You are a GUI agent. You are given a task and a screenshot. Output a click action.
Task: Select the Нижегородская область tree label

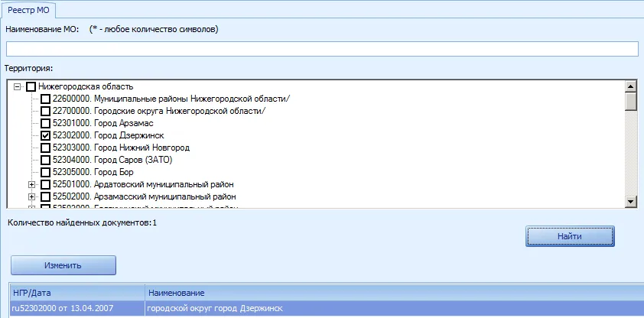click(86, 86)
